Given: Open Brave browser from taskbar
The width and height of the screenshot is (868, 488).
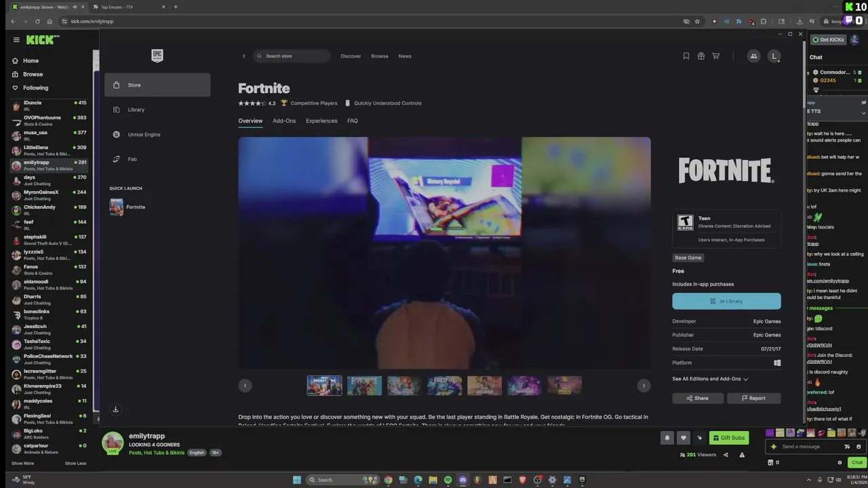Looking at the screenshot, I should [x=522, y=480].
